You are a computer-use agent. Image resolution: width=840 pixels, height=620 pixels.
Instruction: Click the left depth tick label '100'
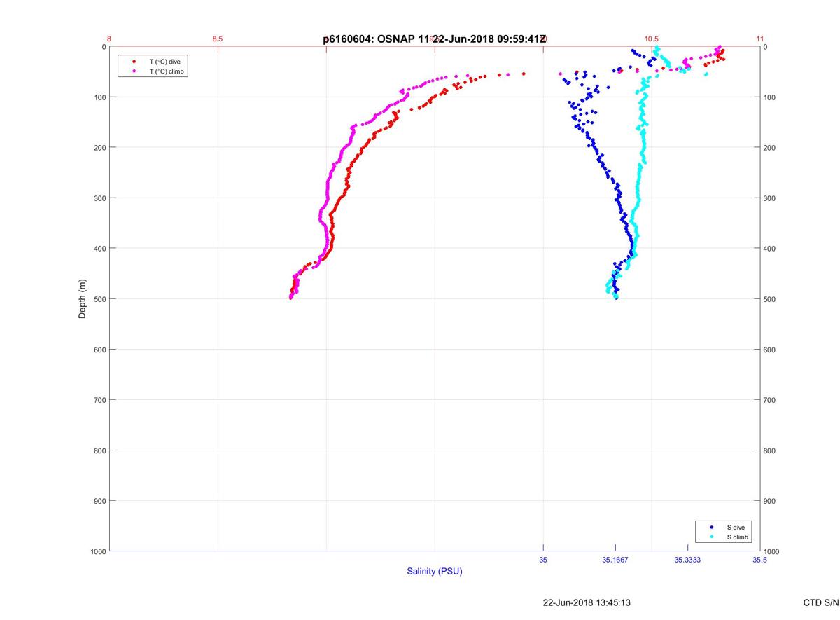coord(99,97)
